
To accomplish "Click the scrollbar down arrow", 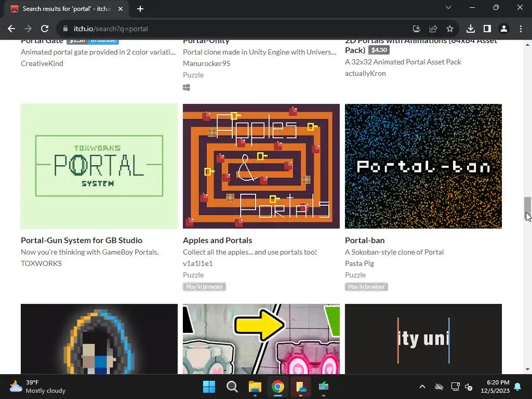I will pyautogui.click(x=527, y=369).
